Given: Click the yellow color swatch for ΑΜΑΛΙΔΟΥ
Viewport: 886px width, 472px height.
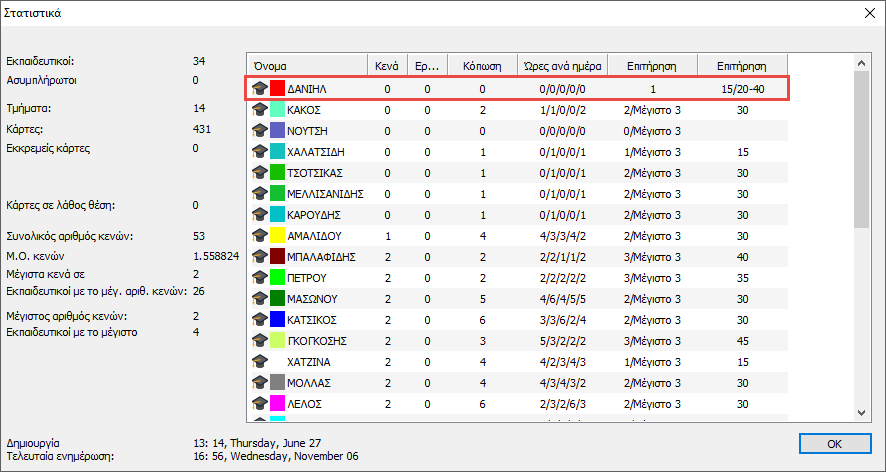Looking at the screenshot, I should pos(278,236).
